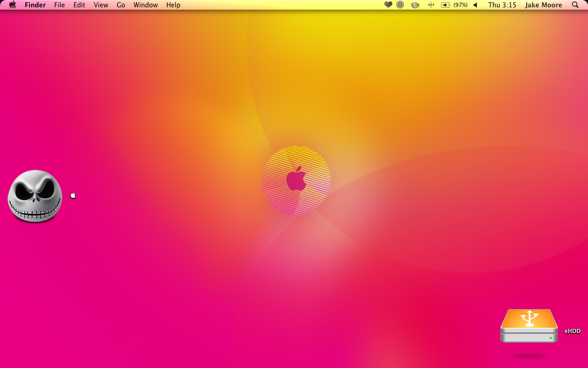Open the battery status icon menu

[446, 5]
